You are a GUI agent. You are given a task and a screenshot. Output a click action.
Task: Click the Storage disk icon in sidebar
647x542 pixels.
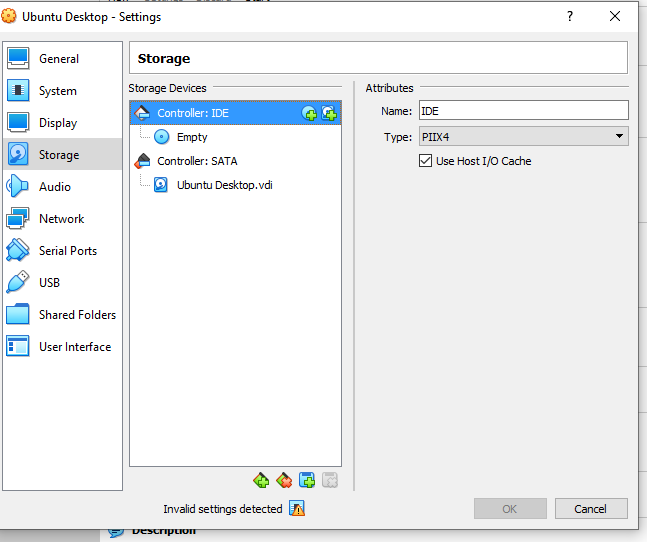point(18,154)
